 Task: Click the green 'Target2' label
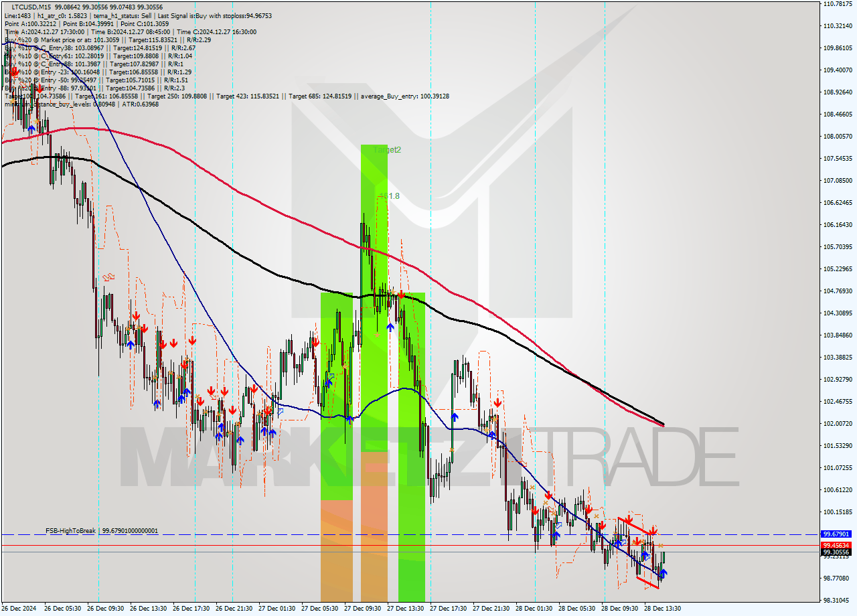(x=387, y=150)
